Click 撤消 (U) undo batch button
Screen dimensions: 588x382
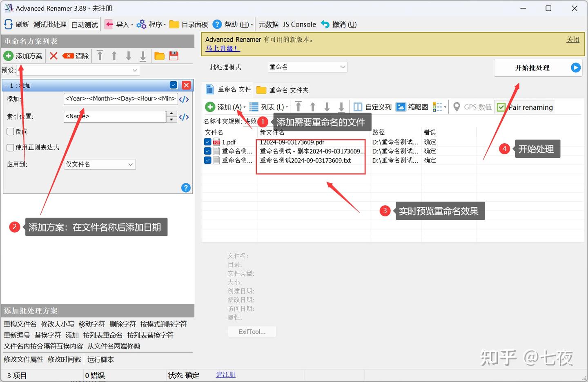[339, 24]
